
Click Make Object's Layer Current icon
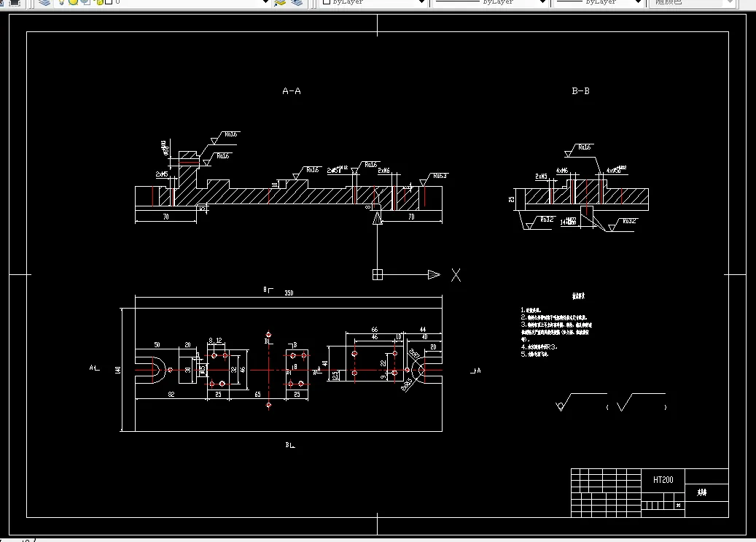[280, 2]
